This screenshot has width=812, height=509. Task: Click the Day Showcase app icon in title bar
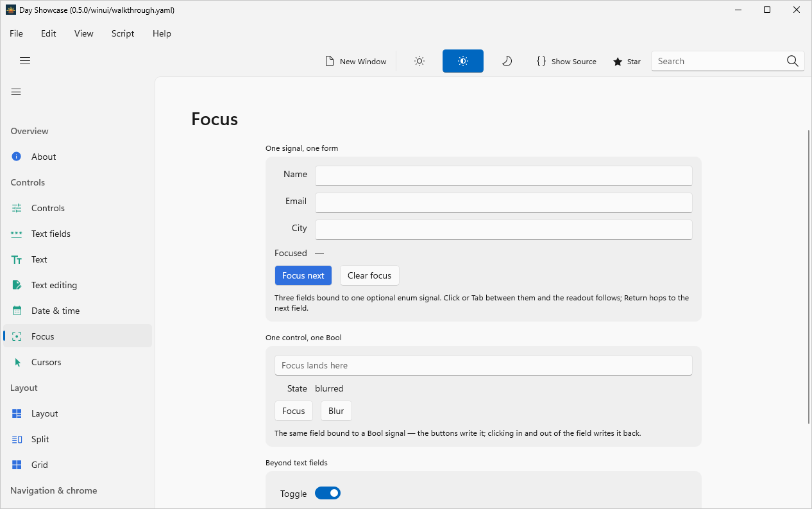[11, 10]
